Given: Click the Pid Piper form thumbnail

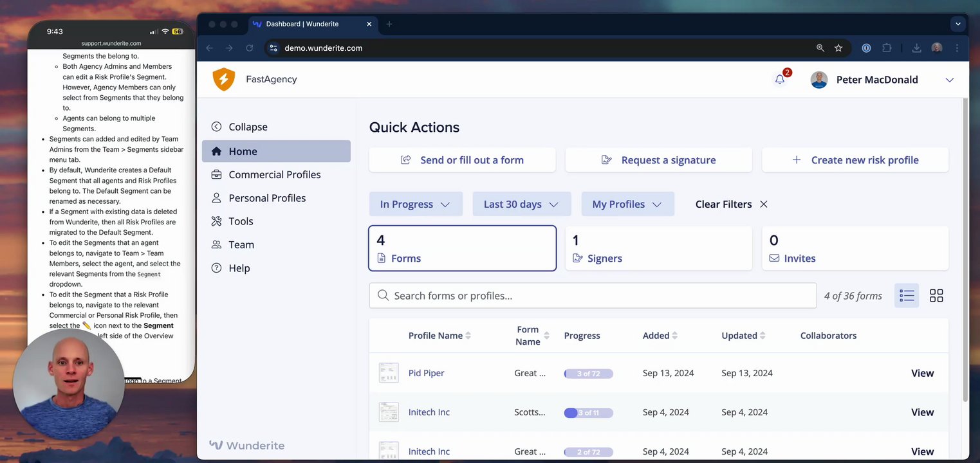Looking at the screenshot, I should pyautogui.click(x=389, y=373).
